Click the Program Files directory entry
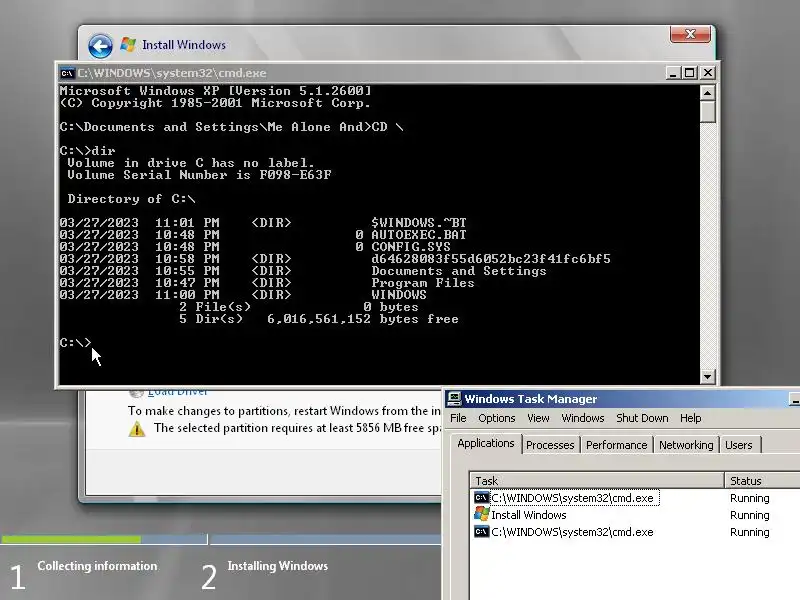The image size is (800, 600). click(423, 283)
